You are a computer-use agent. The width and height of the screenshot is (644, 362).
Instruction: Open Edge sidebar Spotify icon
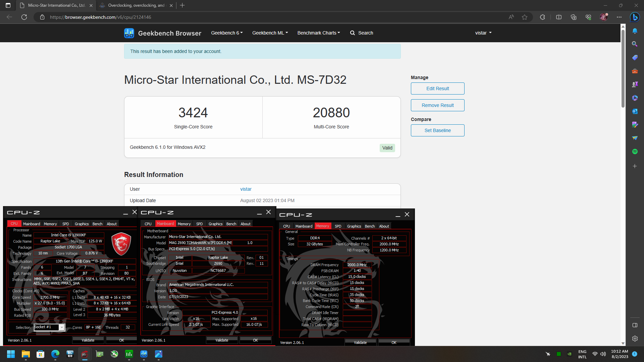[x=635, y=152]
